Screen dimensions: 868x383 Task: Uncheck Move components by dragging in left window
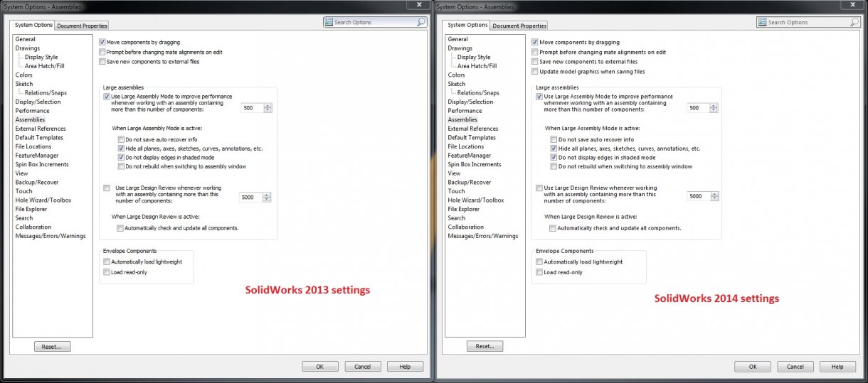tap(102, 43)
